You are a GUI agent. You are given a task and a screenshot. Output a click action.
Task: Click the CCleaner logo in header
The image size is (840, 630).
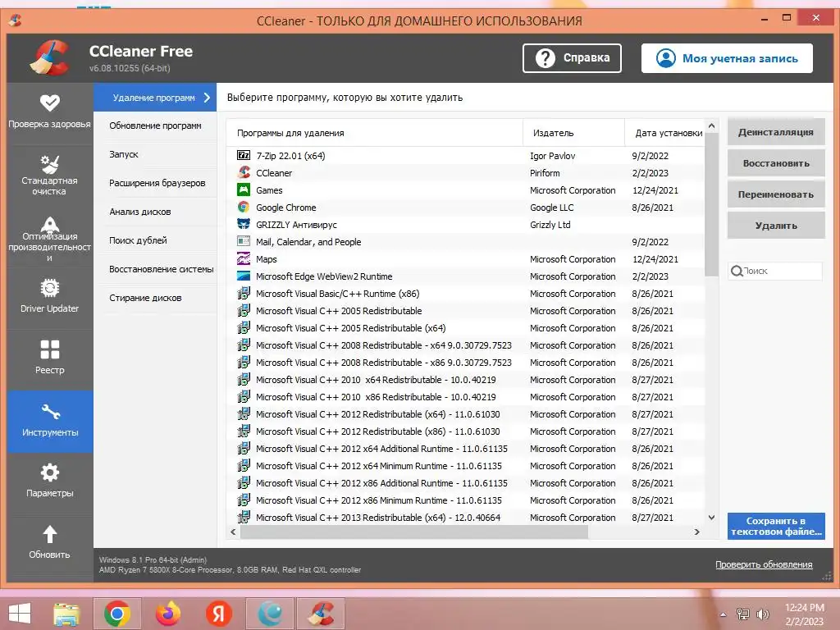pyautogui.click(x=49, y=57)
